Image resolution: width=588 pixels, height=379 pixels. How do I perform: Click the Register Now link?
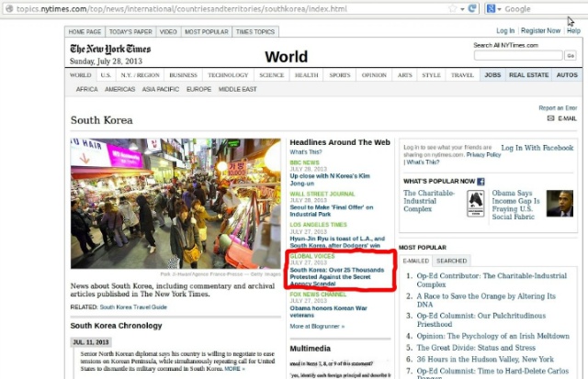(540, 30)
